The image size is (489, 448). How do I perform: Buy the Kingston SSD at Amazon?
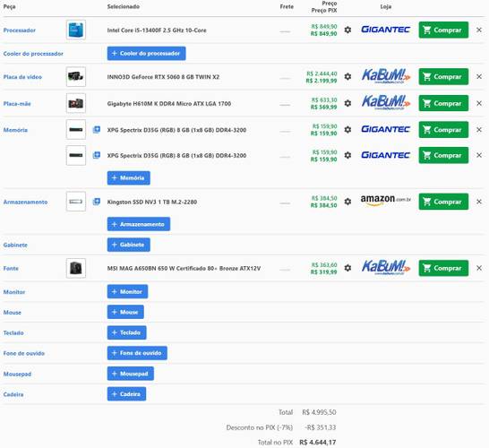[x=443, y=202]
